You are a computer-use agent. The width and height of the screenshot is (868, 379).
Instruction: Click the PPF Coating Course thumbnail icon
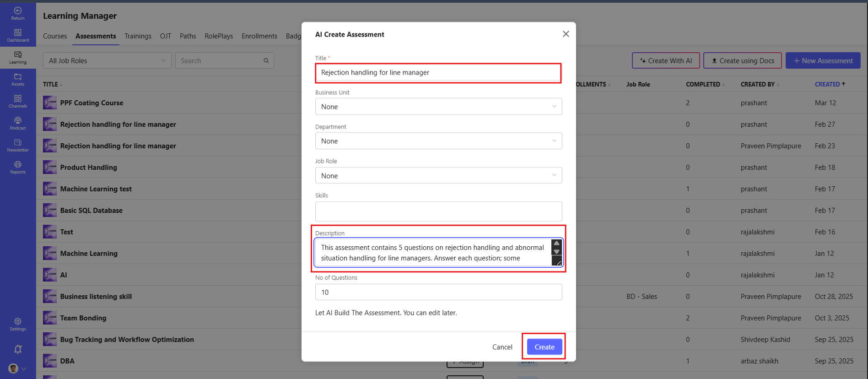tap(50, 103)
